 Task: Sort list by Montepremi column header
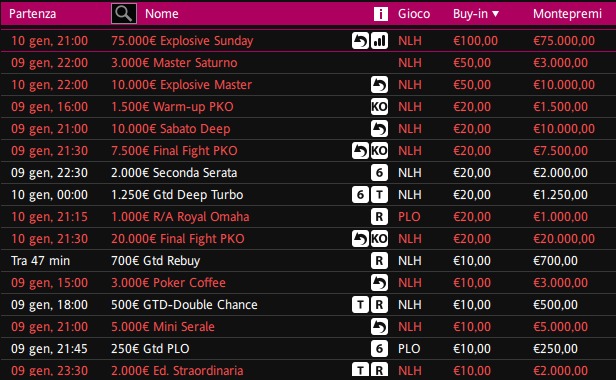tap(567, 14)
